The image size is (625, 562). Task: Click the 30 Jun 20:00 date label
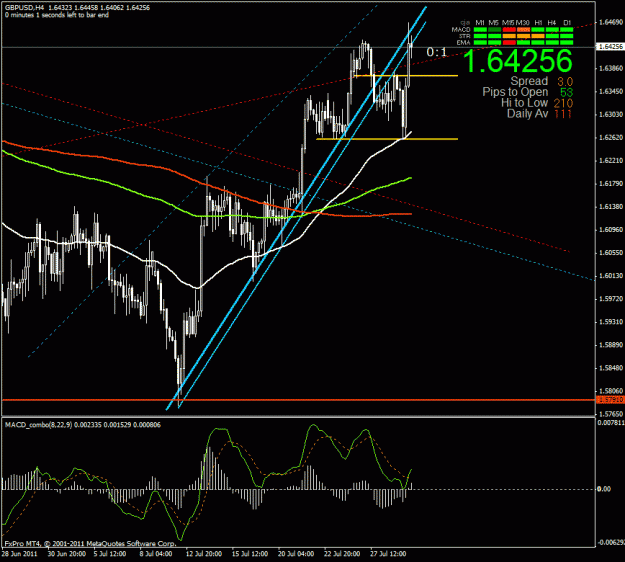(67, 554)
